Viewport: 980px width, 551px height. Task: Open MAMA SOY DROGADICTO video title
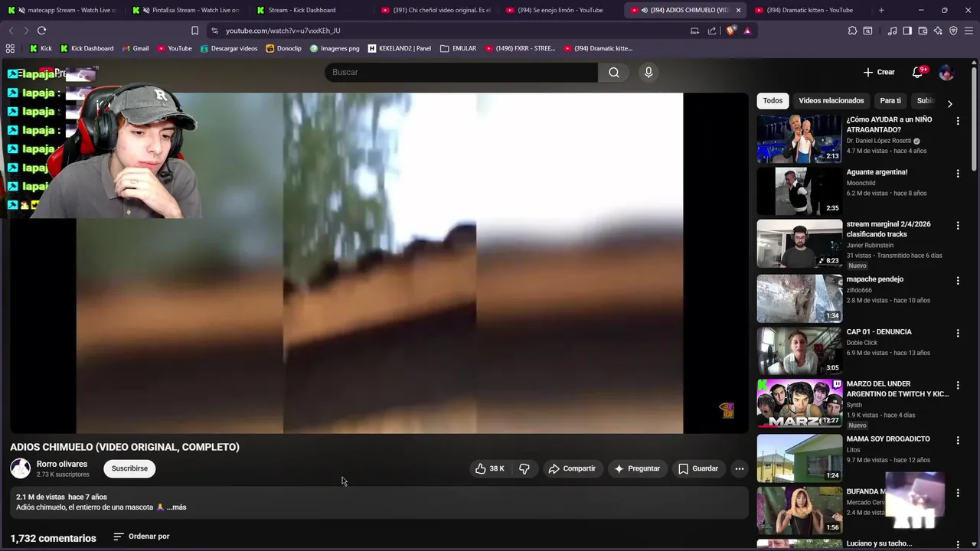(888, 439)
